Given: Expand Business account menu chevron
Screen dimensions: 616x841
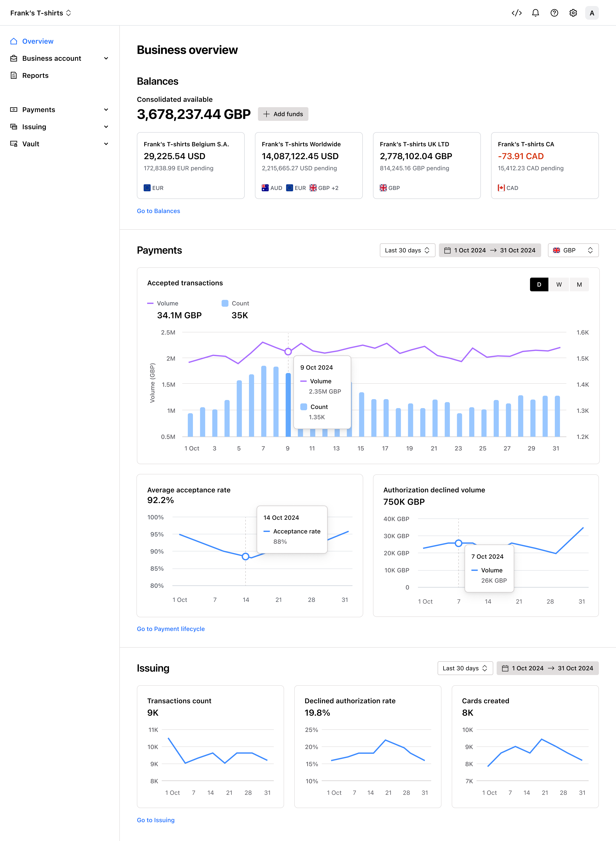Looking at the screenshot, I should 106,59.
